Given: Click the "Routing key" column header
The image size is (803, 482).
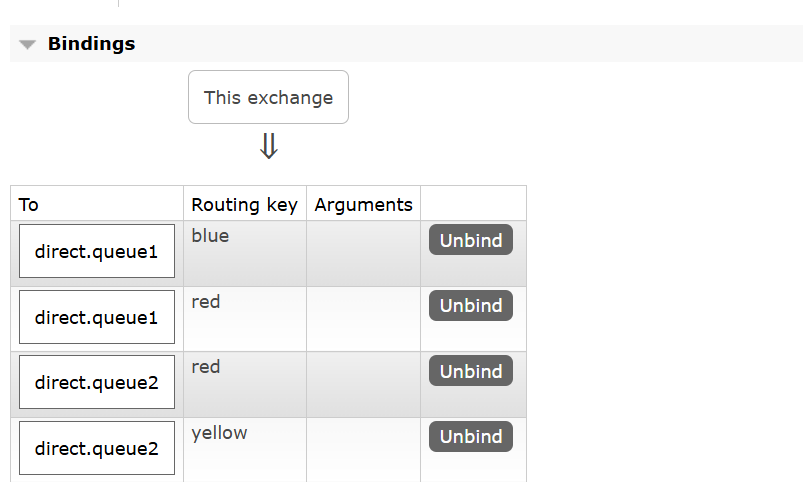Looking at the screenshot, I should click(244, 205).
